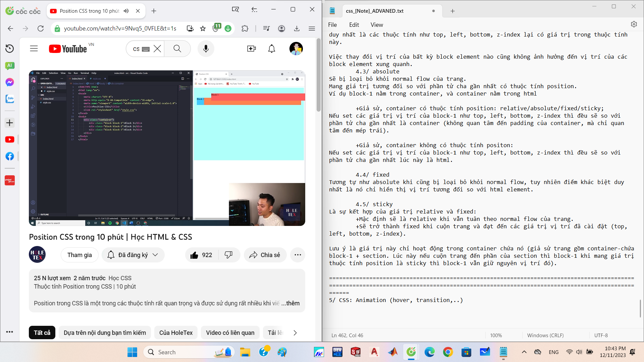Open the Notepad Edit menu
644x362 pixels.
pyautogui.click(x=354, y=25)
